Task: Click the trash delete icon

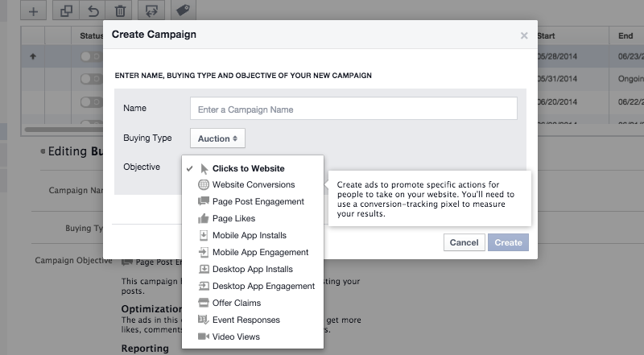Action: pyautogui.click(x=120, y=10)
